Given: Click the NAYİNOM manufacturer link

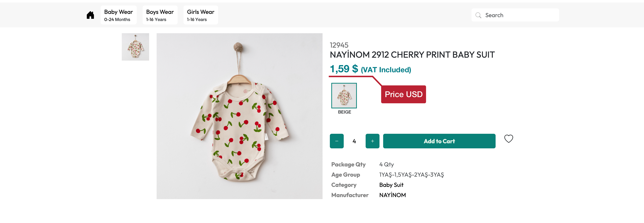Looking at the screenshot, I should (392, 195).
